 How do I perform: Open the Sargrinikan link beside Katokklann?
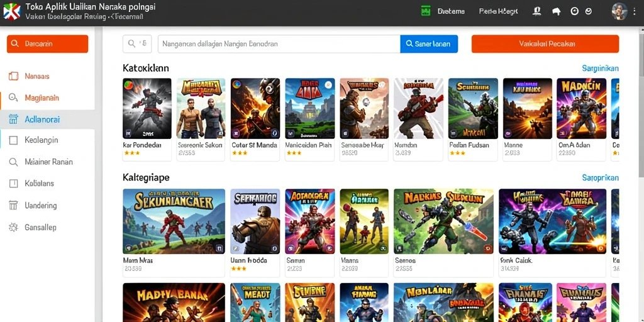[x=600, y=69]
